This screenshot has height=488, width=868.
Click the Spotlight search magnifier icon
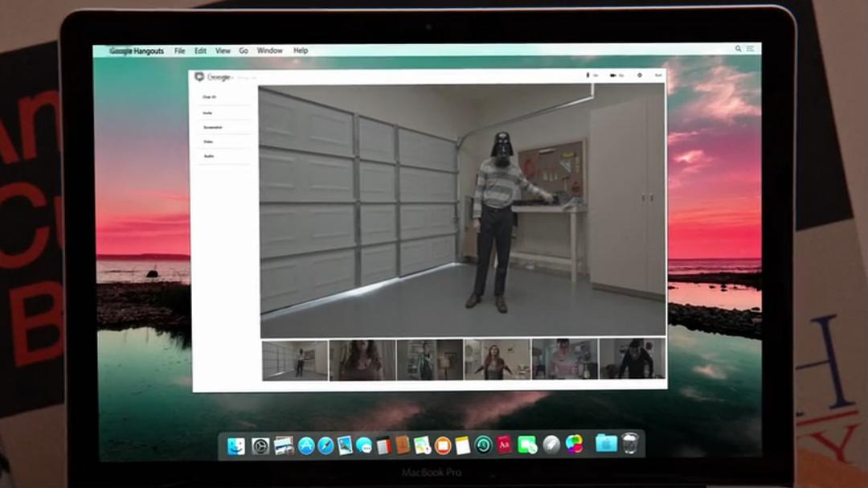tap(738, 50)
